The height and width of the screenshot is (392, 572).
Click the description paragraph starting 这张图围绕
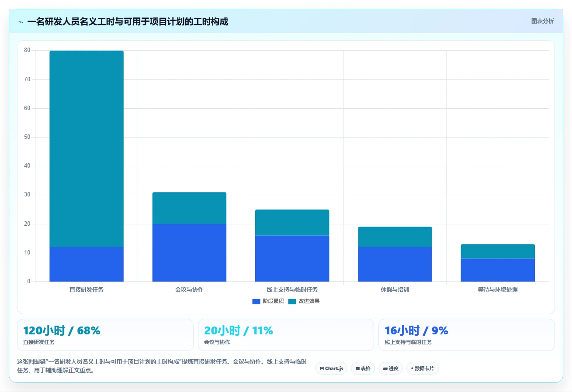pos(162,366)
